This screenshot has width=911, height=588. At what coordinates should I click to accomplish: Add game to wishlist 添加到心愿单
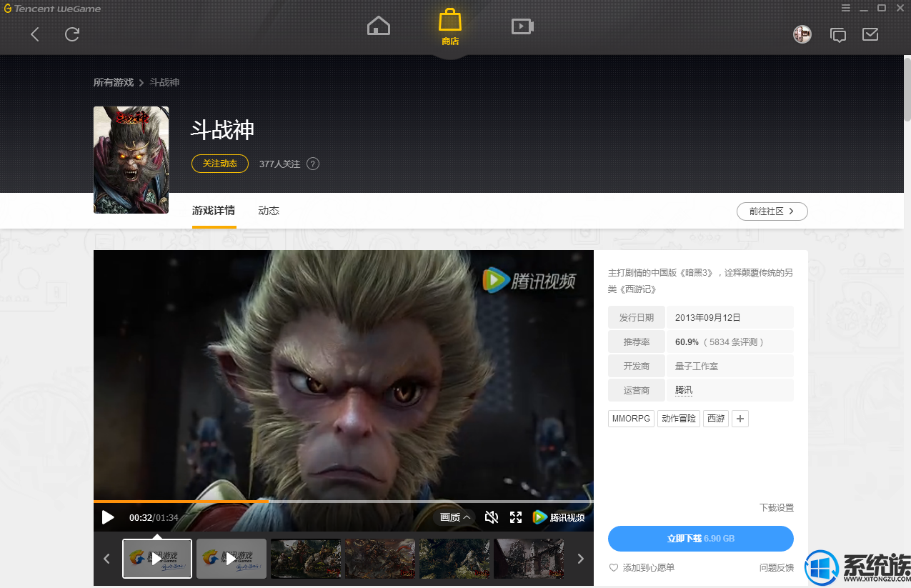click(x=642, y=567)
